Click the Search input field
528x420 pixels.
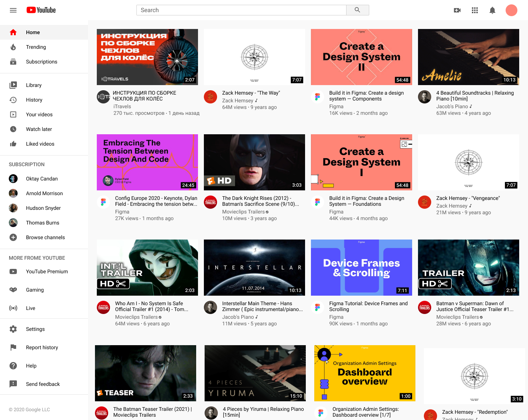click(x=241, y=10)
